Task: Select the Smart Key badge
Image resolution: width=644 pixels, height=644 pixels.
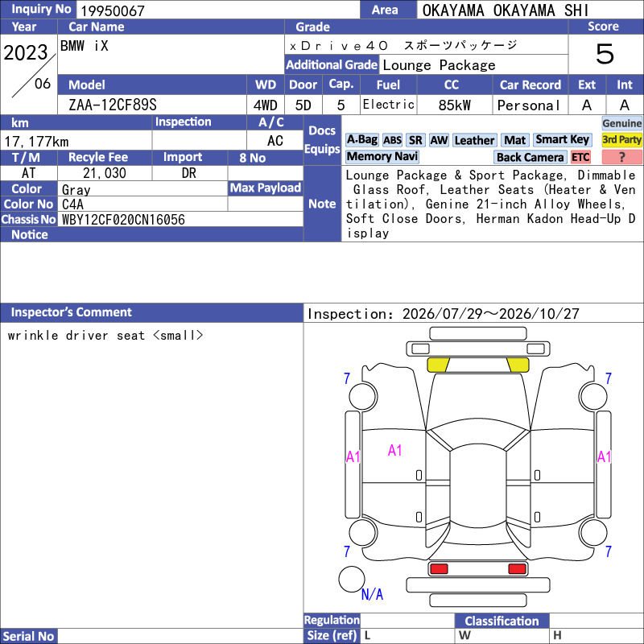Action: point(562,140)
